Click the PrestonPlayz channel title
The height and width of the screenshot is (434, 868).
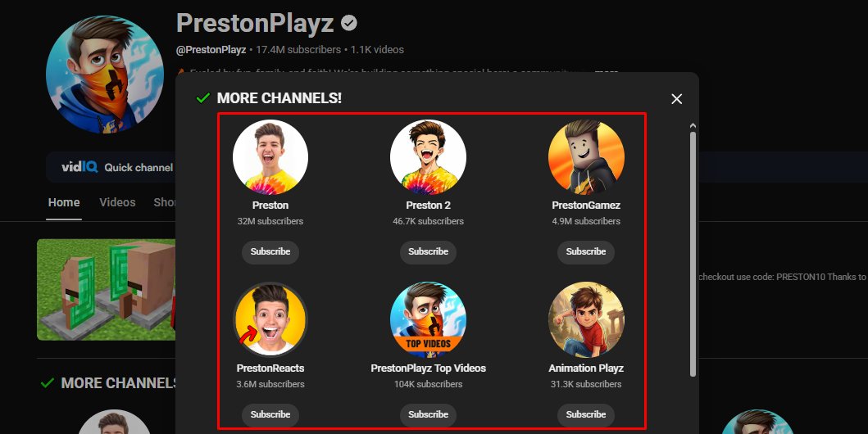coord(255,23)
